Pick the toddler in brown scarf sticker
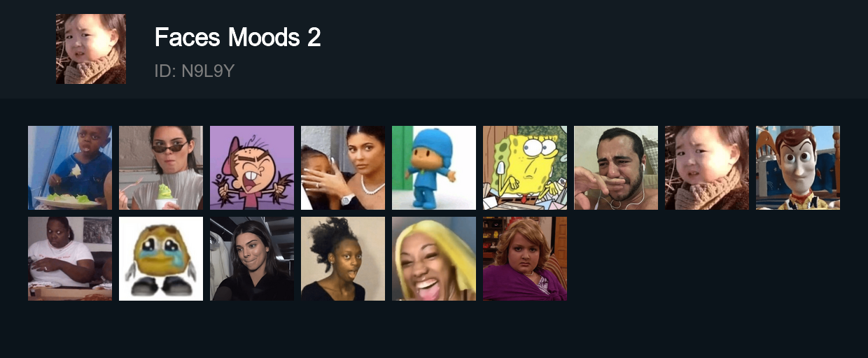Screen dimensions: 868x358 (707, 168)
